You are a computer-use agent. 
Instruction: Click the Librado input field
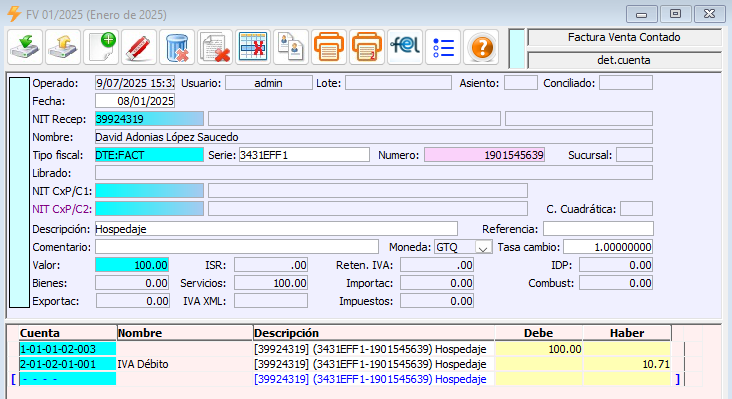click(x=373, y=173)
